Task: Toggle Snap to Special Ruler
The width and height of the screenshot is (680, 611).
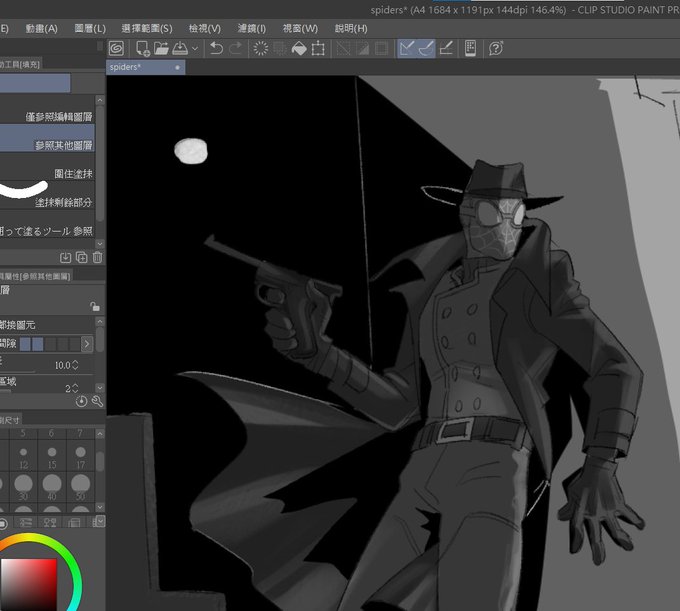Action: [426, 48]
